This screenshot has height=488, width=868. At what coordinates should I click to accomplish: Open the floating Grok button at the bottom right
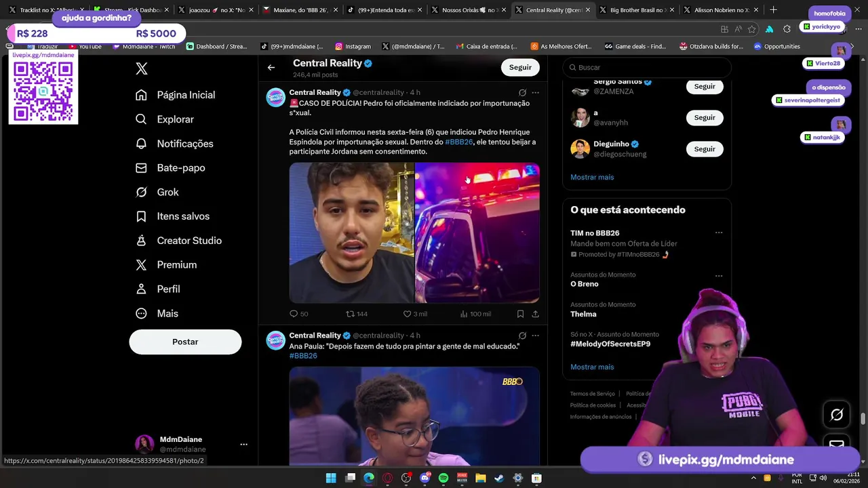(x=837, y=414)
